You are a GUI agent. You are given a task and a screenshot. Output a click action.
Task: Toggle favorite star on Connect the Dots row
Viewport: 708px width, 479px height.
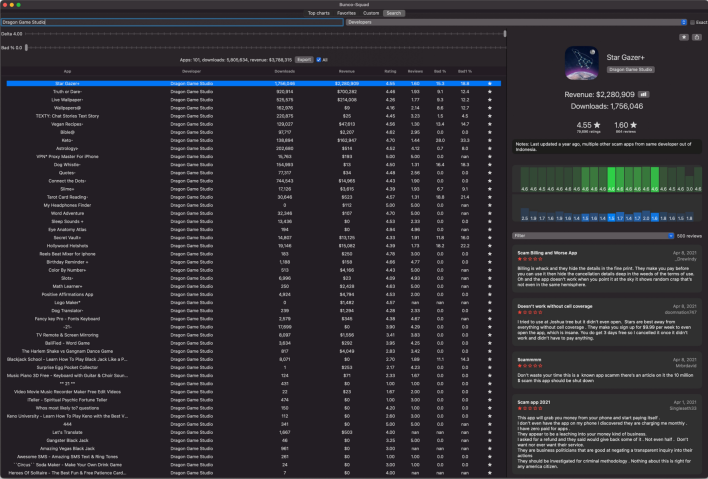[490, 181]
